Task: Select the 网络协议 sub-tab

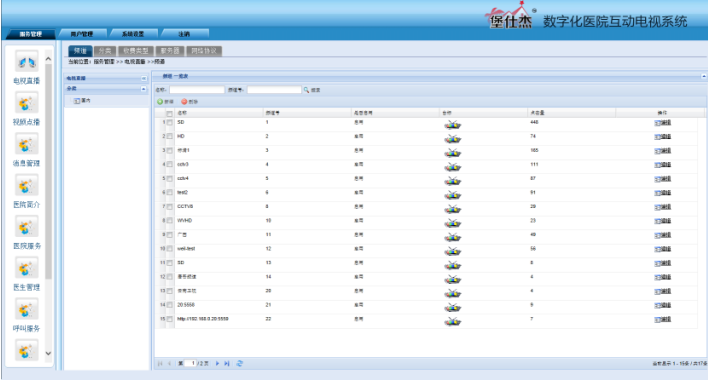Action: tap(204, 51)
